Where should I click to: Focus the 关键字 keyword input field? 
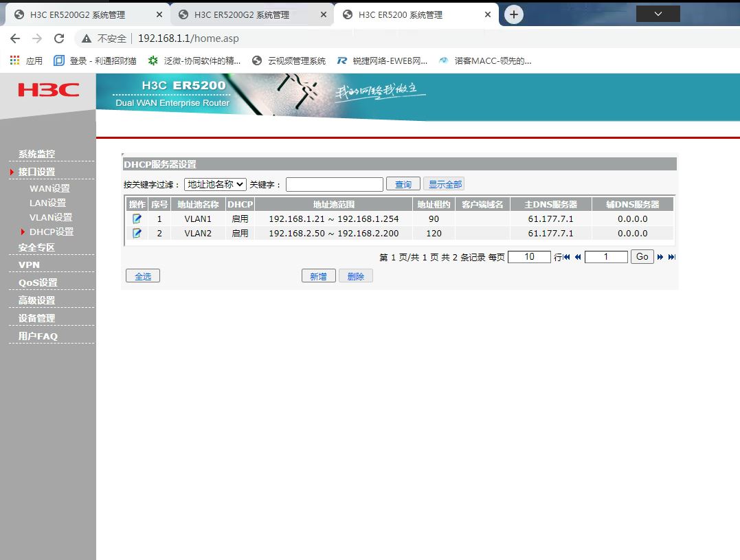pyautogui.click(x=334, y=184)
